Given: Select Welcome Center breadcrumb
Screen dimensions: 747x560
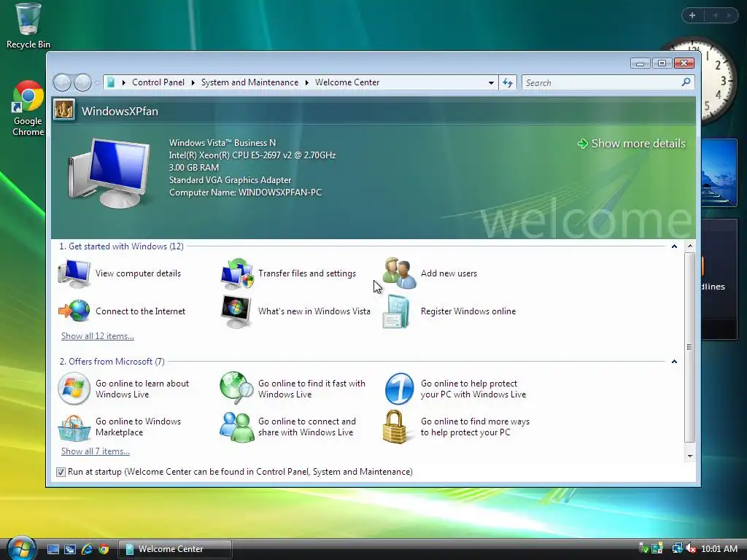Looking at the screenshot, I should point(347,82).
